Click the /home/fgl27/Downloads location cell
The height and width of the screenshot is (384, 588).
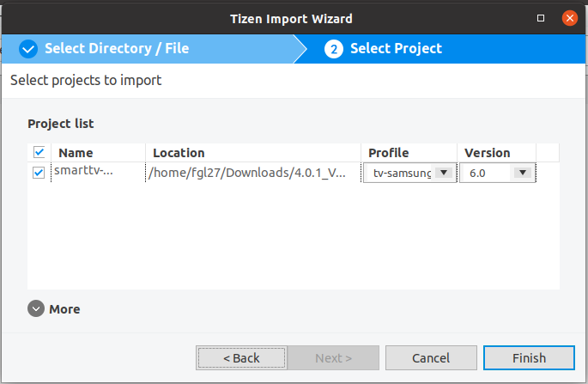253,173
